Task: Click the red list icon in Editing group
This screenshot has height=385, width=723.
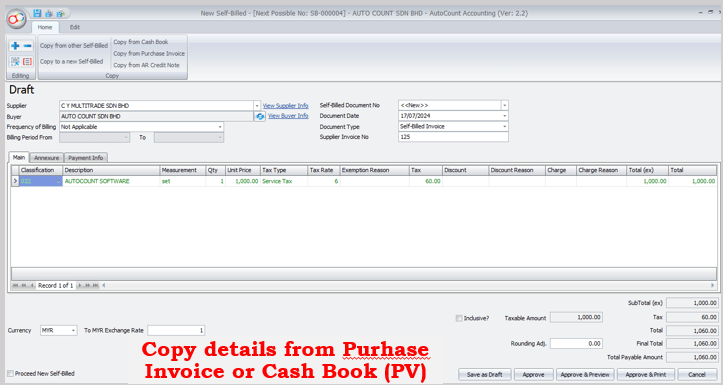Action: coord(28,61)
